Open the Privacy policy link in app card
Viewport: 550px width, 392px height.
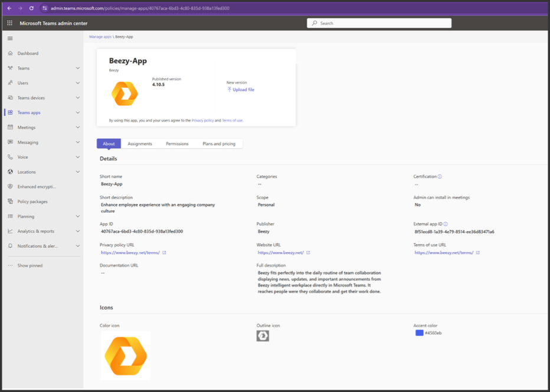pos(203,120)
